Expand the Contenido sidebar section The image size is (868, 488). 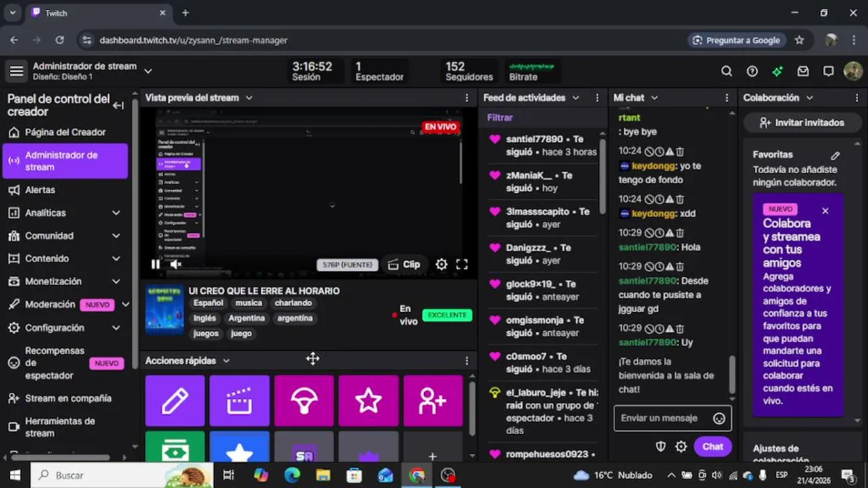coord(116,258)
